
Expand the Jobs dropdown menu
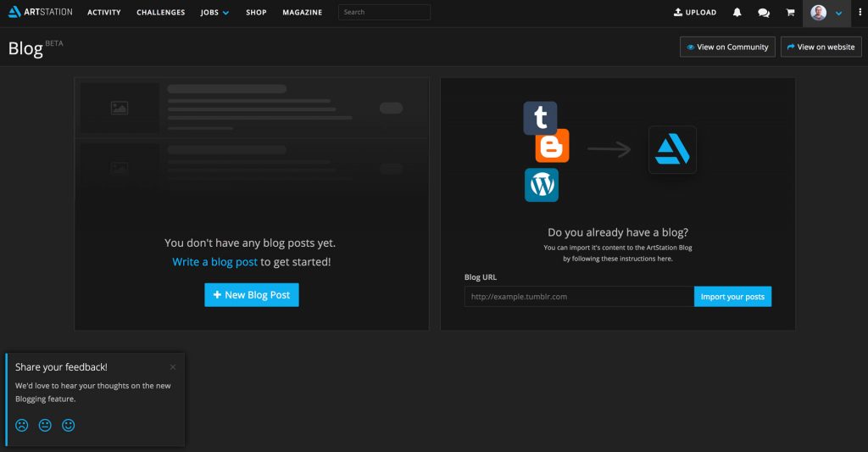(214, 12)
